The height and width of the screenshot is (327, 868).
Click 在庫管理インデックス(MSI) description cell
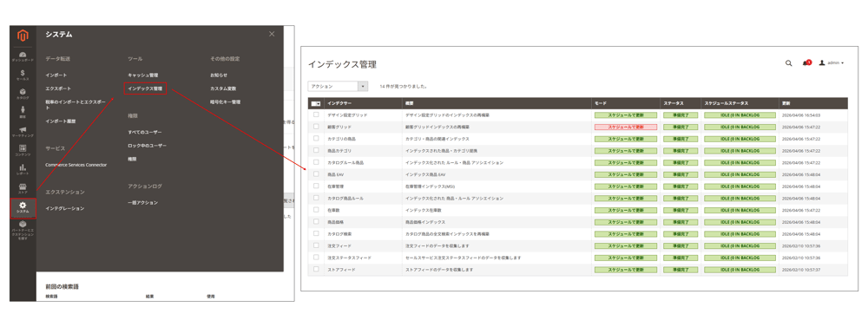coord(431,186)
